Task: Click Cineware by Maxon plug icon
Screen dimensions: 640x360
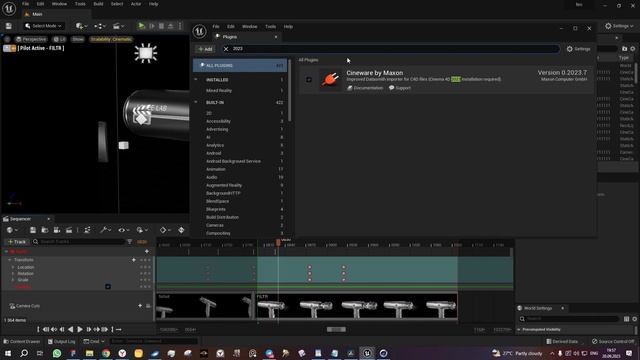Action: coord(330,79)
